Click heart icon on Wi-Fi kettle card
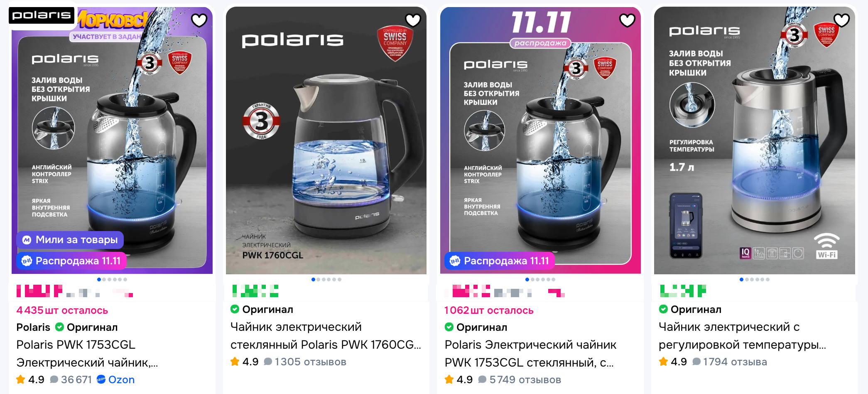 (841, 20)
